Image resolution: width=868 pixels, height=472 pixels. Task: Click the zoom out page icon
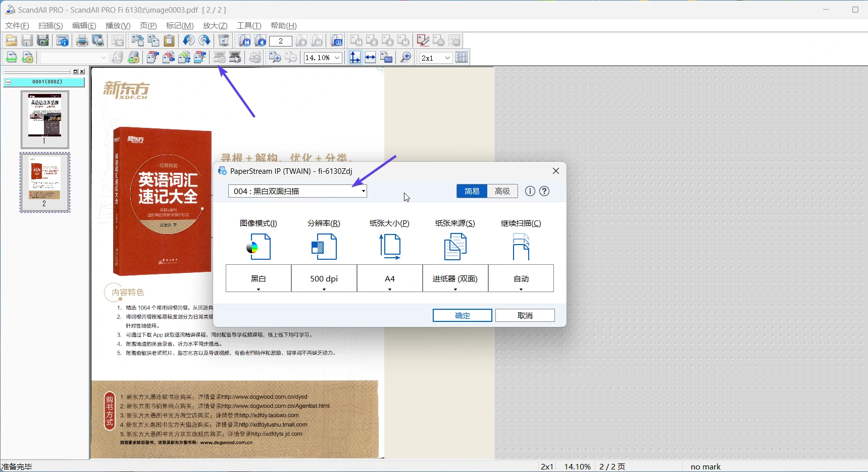tap(291, 58)
